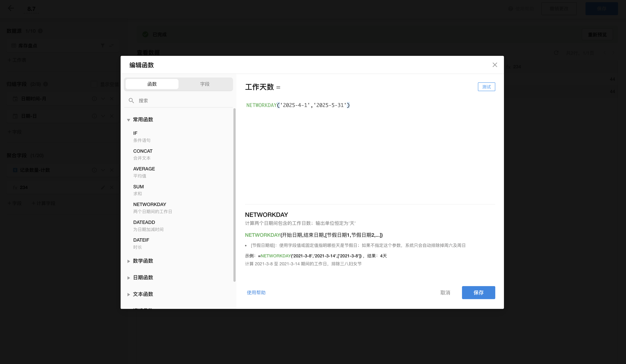Remove the 日期时间-月 field

click(x=112, y=99)
